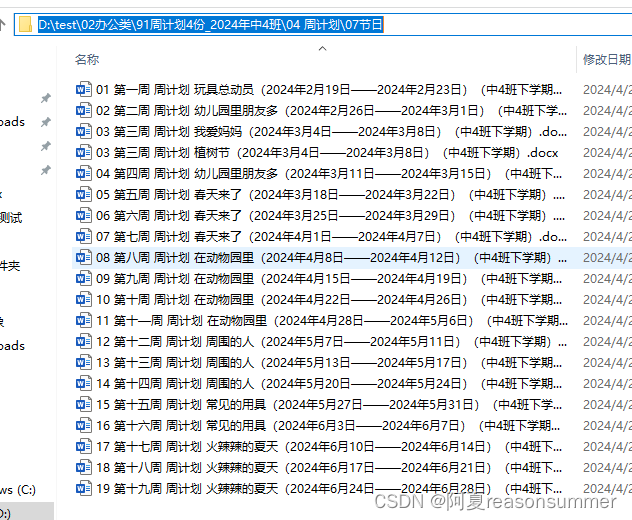Click the Word icon of 03 植树节 file
Viewport: 632px width, 520px height.
[x=83, y=152]
